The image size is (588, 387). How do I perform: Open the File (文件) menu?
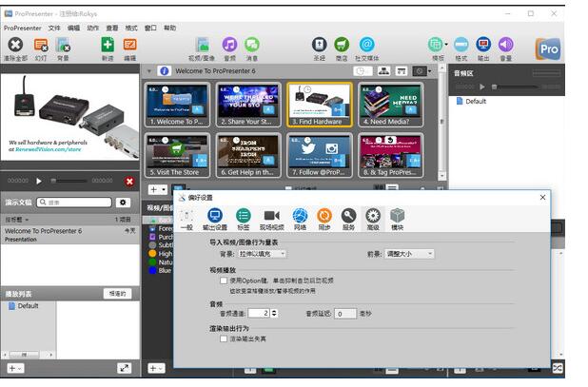tap(54, 29)
